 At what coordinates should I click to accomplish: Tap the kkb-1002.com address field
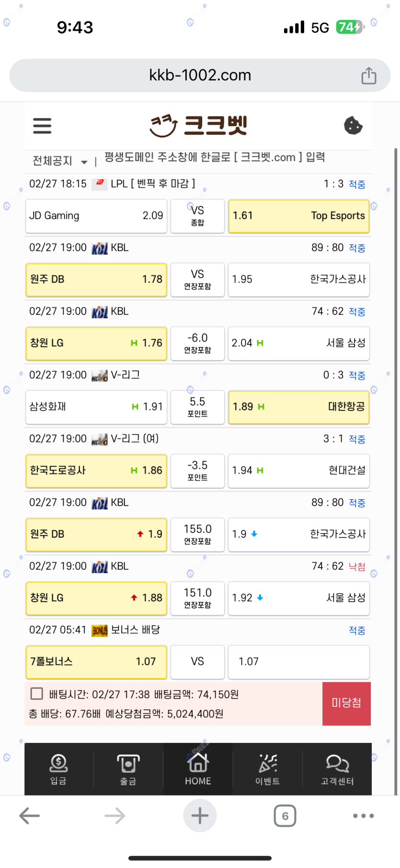pos(200,75)
